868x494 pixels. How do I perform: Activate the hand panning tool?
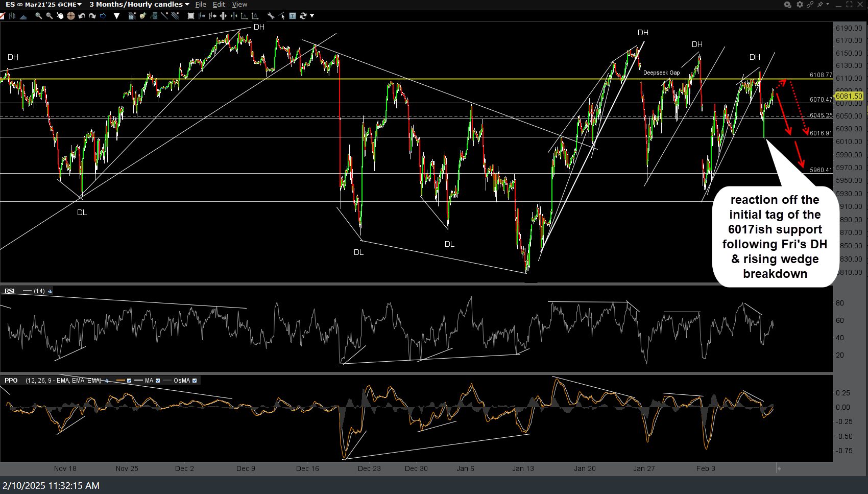60,16
